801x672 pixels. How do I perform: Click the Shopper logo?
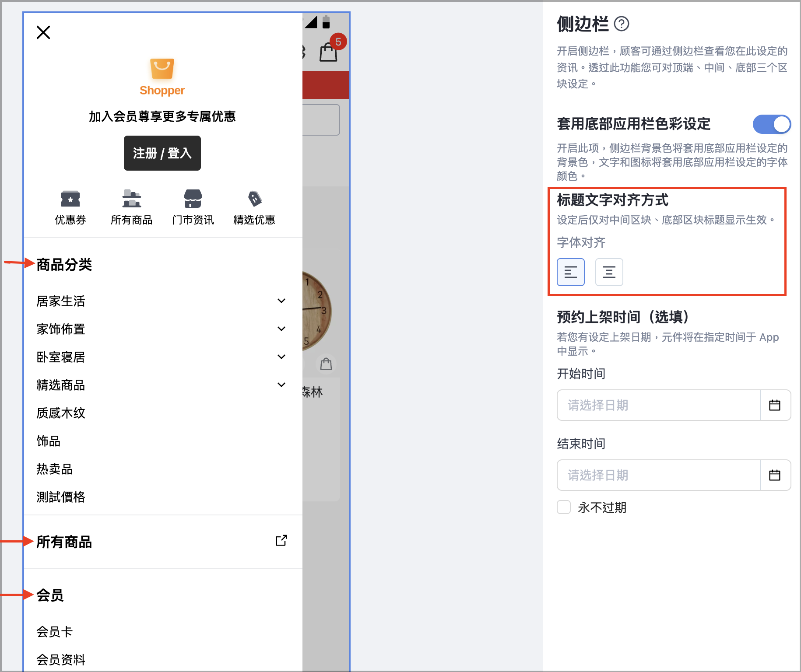162,77
